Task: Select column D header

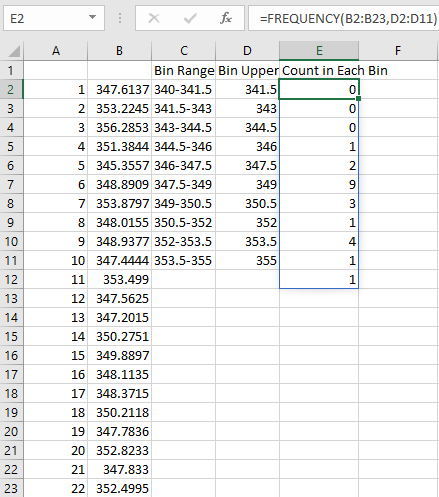Action: 247,51
